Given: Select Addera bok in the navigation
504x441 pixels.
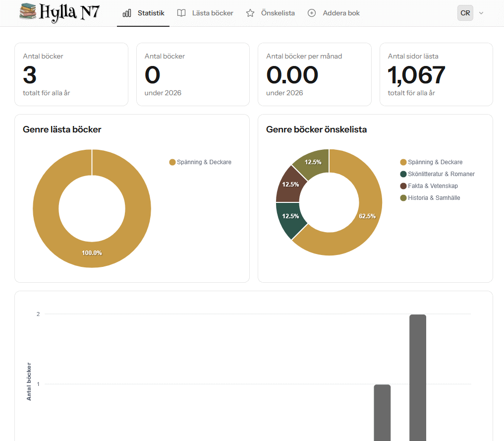Looking at the screenshot, I should point(341,13).
